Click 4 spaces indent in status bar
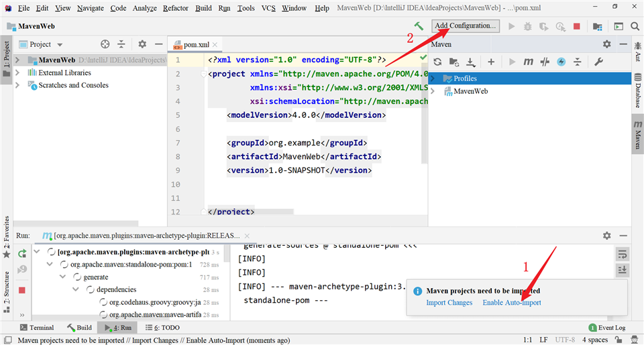 595,340
